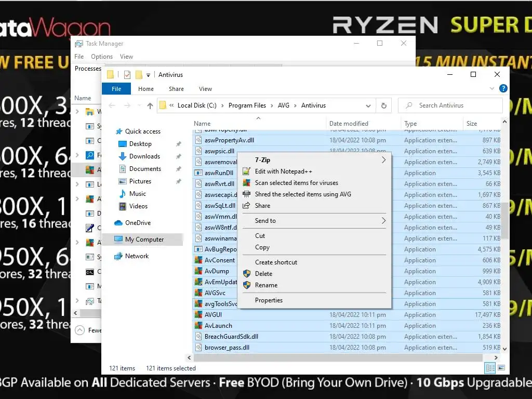This screenshot has width=532, height=399.
Task: Open the Share ribbon tab
Action: 177,89
